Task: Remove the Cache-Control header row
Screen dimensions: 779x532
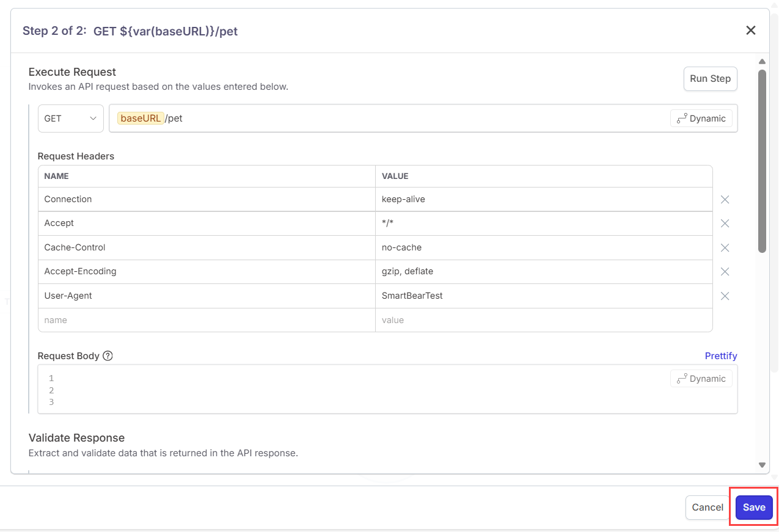Action: click(725, 247)
